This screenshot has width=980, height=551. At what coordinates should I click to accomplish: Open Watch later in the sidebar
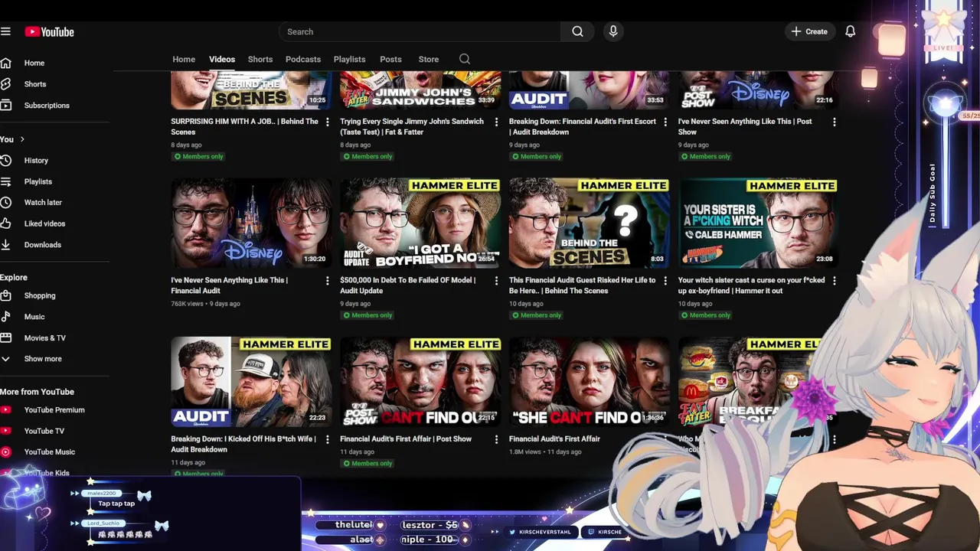[43, 203]
